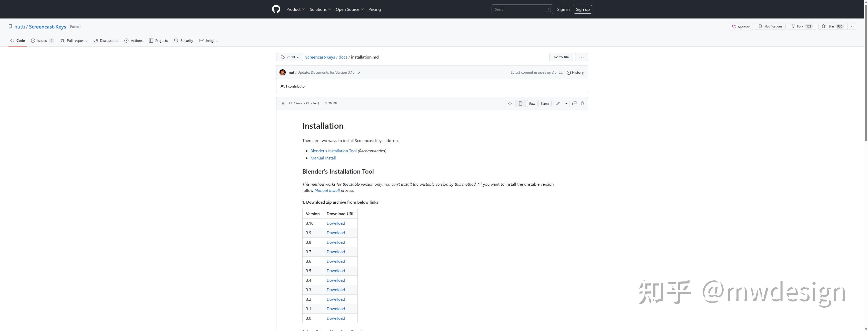Open the three-dot more options button
The width and height of the screenshot is (868, 331).
[581, 57]
